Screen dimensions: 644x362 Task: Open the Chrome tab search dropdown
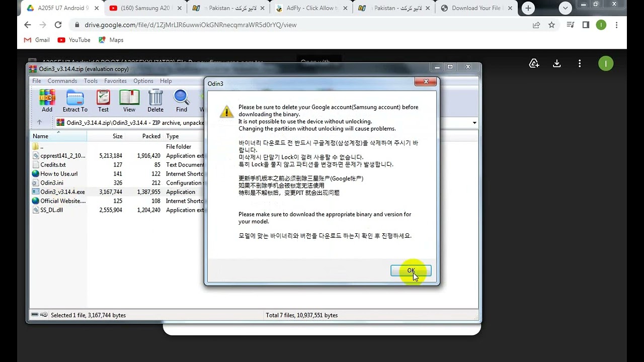566,8
